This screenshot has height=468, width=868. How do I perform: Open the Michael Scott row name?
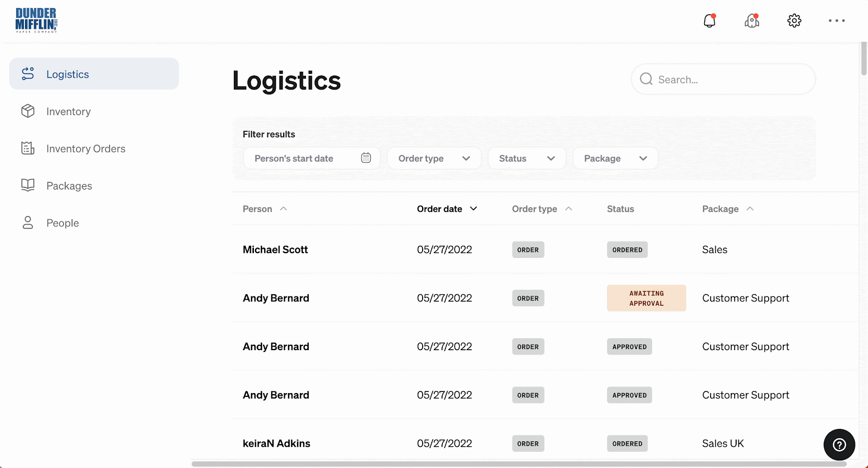coord(275,250)
